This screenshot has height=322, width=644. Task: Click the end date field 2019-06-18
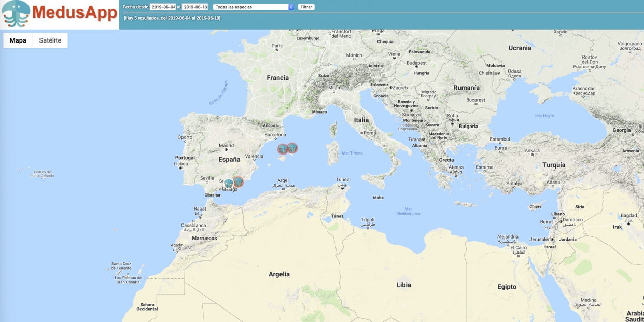pos(195,7)
